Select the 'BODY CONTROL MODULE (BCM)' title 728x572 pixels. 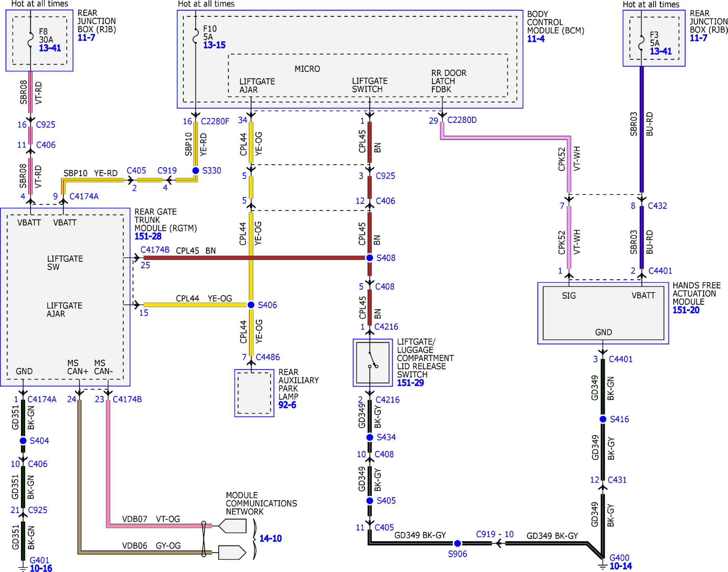[x=555, y=23]
